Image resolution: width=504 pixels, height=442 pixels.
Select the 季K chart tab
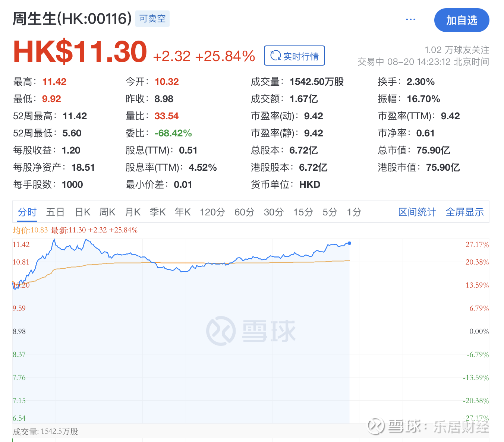[x=158, y=212]
